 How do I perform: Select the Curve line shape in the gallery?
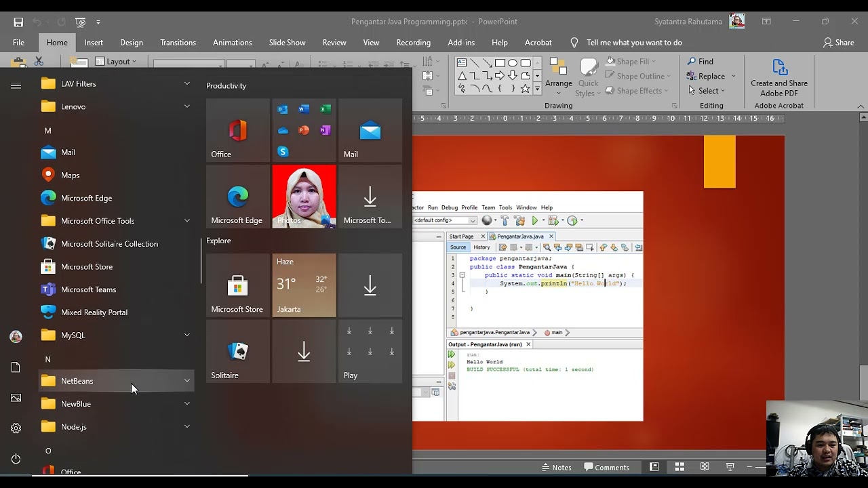click(487, 89)
